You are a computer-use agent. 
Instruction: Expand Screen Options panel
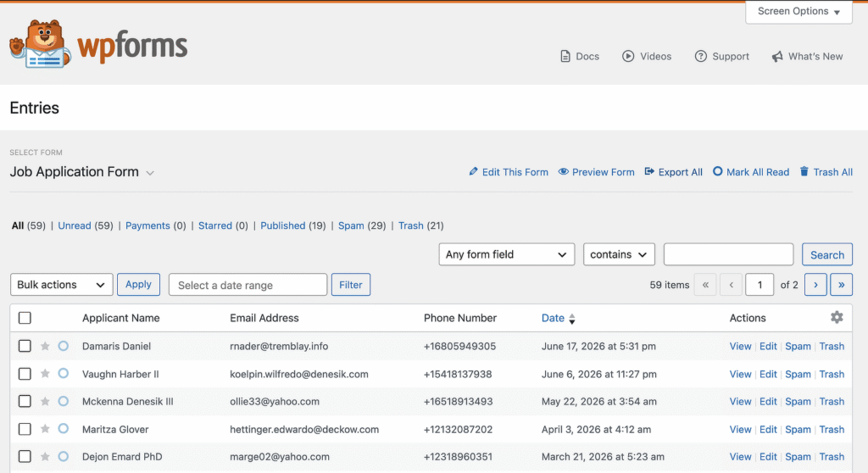pos(798,12)
